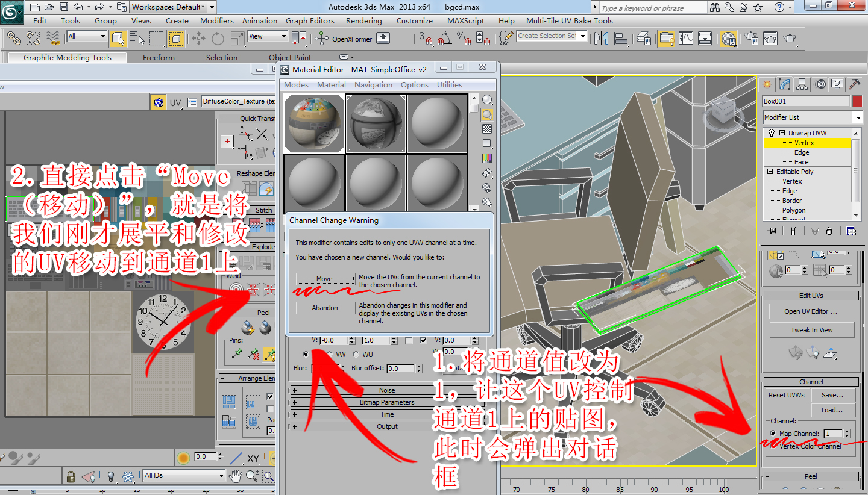
Task: Click the red object color swatch
Action: coord(857,101)
